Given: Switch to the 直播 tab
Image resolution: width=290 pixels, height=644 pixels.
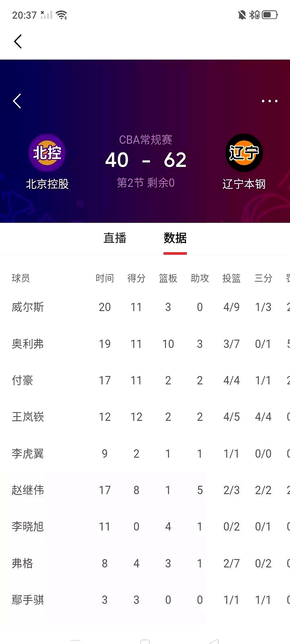Looking at the screenshot, I should [x=115, y=238].
